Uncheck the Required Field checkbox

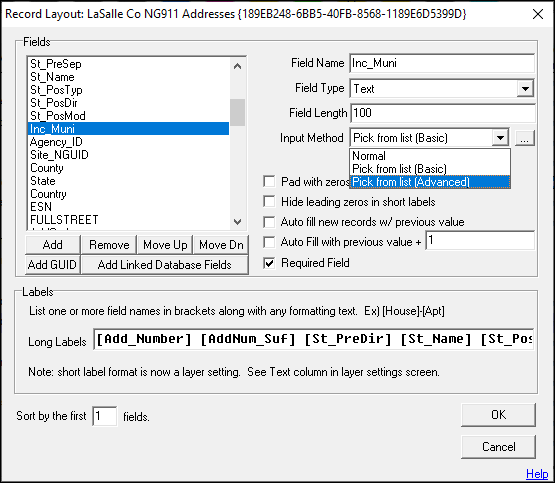point(269,263)
